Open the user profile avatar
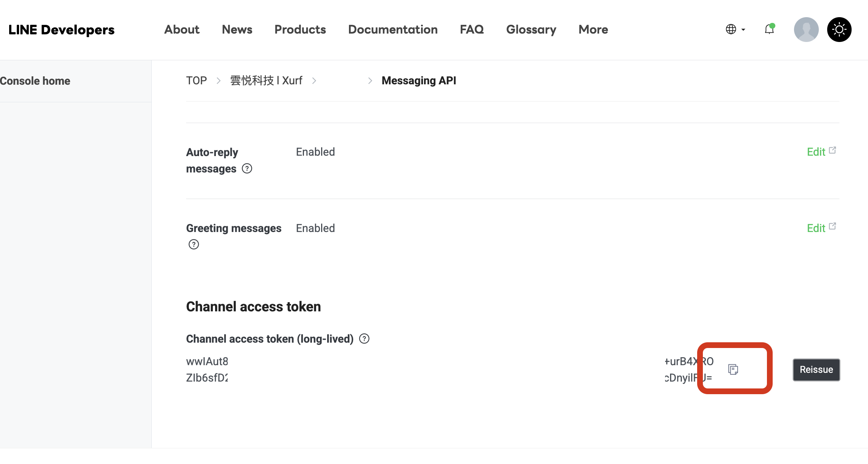868x464 pixels. 806,29
